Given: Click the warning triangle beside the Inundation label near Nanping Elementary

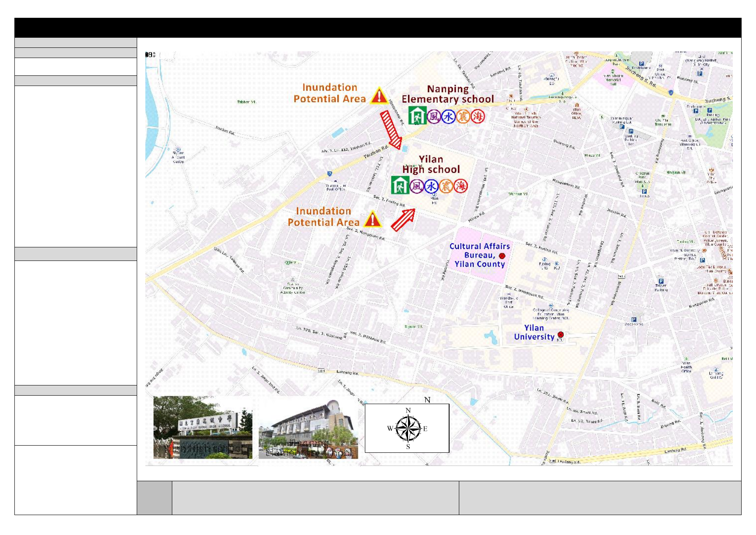Looking at the screenshot, I should point(379,96).
